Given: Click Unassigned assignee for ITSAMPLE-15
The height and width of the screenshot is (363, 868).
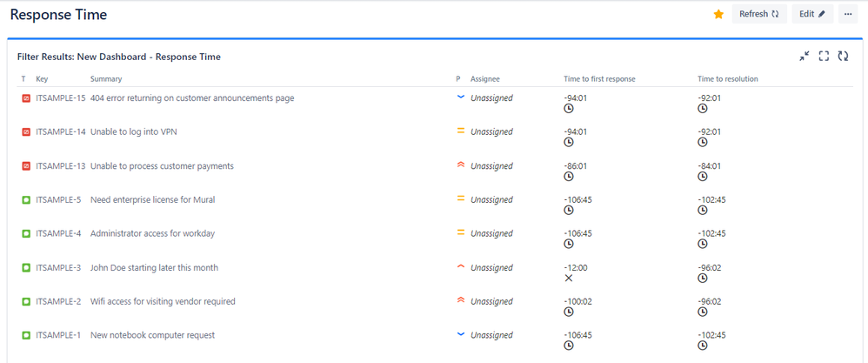Looking at the screenshot, I should pyautogui.click(x=491, y=98).
